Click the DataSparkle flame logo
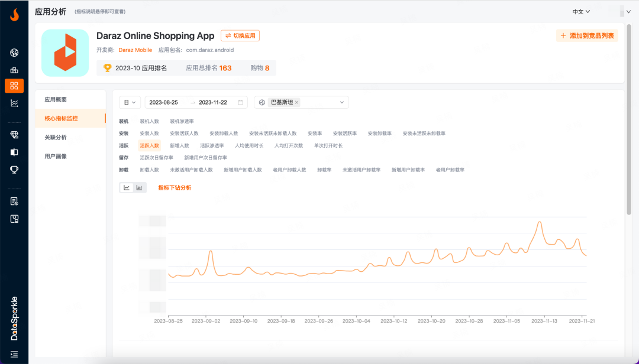This screenshot has height=364, width=639. [x=14, y=15]
